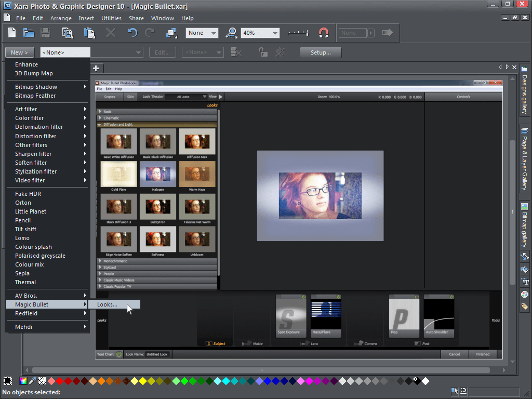Click the ruler line width icon
The image size is (532, 399).
[x=298, y=33]
